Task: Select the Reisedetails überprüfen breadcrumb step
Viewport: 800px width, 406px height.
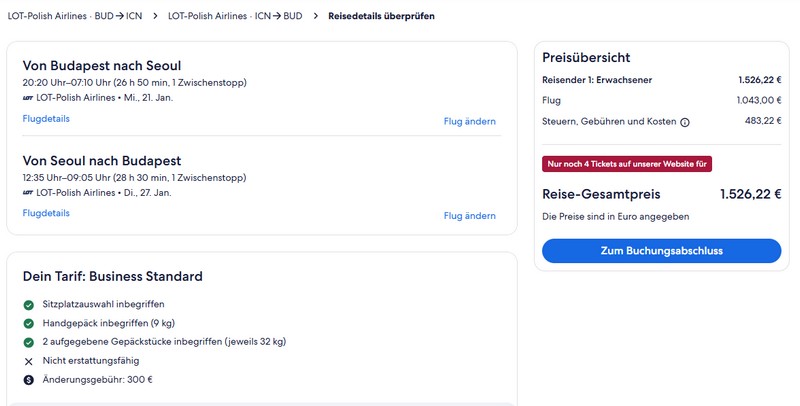Action: [x=381, y=17]
